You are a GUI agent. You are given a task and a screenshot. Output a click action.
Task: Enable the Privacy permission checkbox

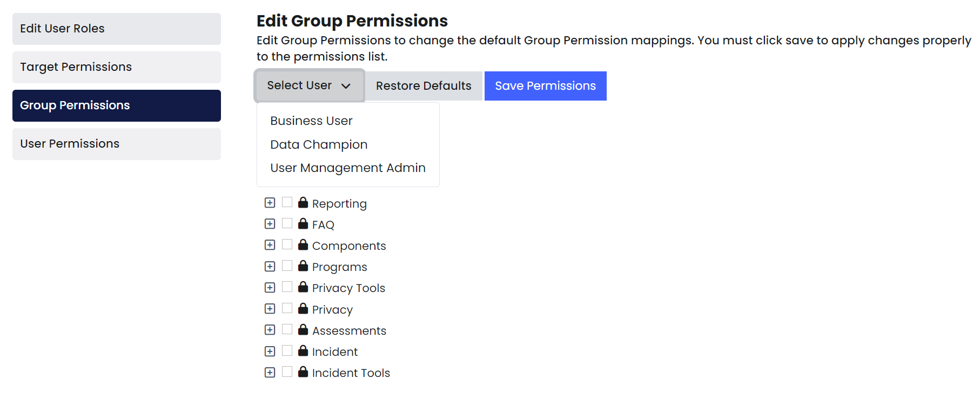[x=287, y=308]
